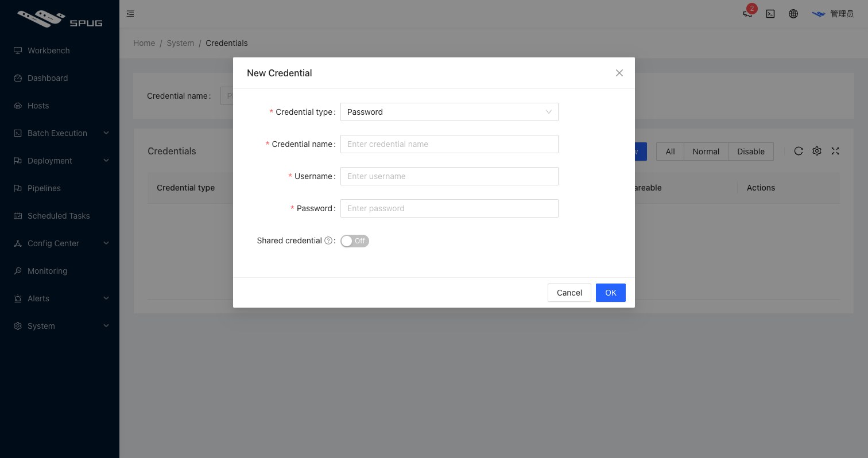
Task: Close the New Credential dialog
Action: pos(619,73)
